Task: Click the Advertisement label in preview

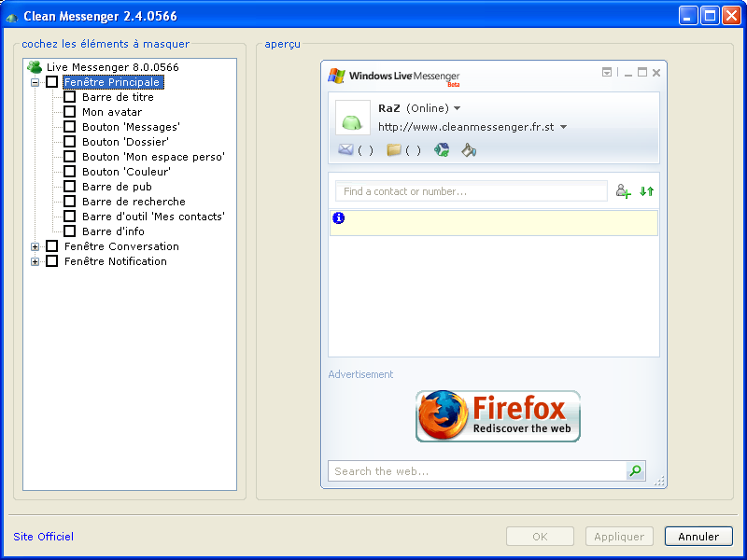Action: coord(360,374)
